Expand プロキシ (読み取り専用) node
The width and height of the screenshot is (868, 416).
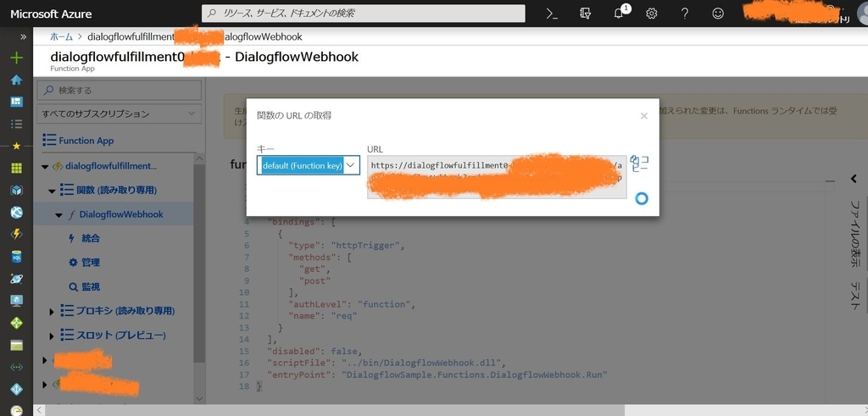[52, 312]
